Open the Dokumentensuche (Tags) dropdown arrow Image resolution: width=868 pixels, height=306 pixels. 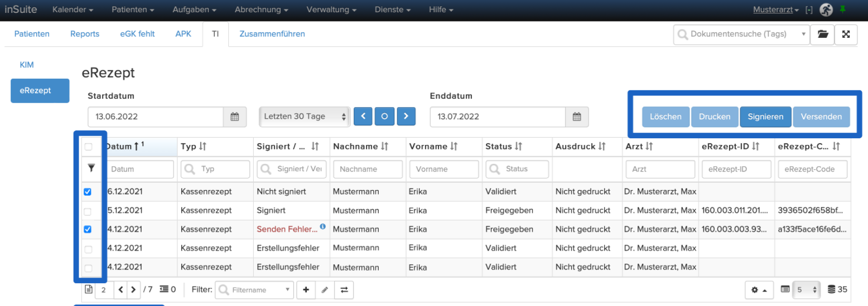click(x=804, y=34)
